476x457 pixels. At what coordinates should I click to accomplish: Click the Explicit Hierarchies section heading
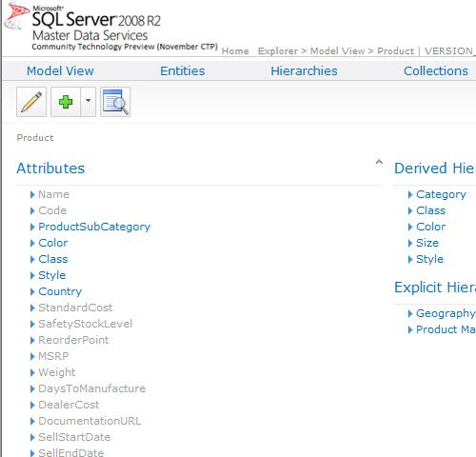tap(435, 288)
